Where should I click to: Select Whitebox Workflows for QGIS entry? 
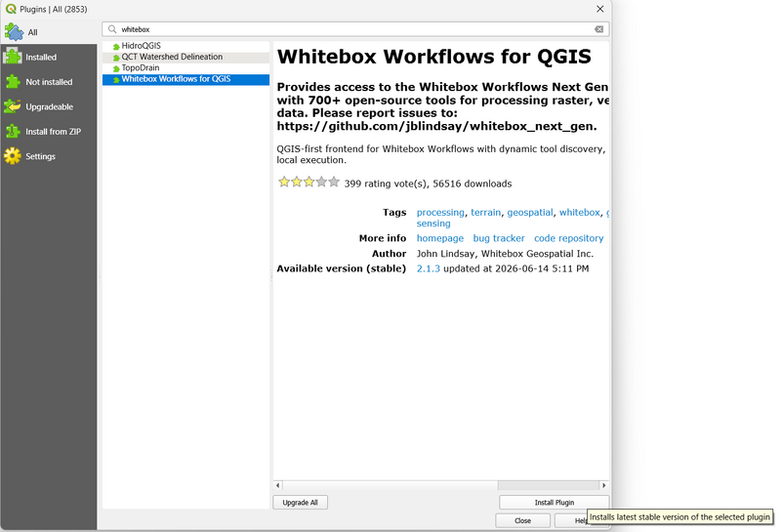(x=185, y=79)
